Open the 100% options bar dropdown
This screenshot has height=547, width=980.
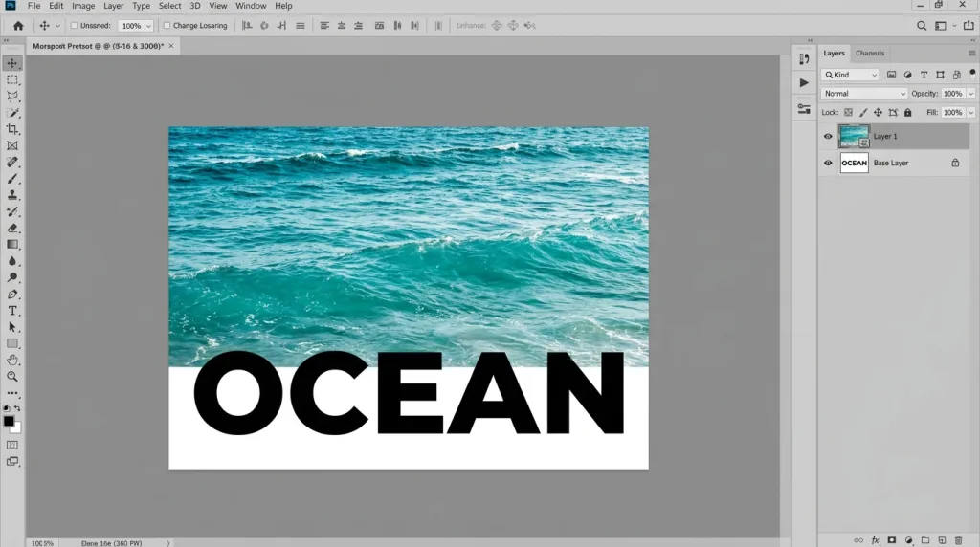coord(136,26)
